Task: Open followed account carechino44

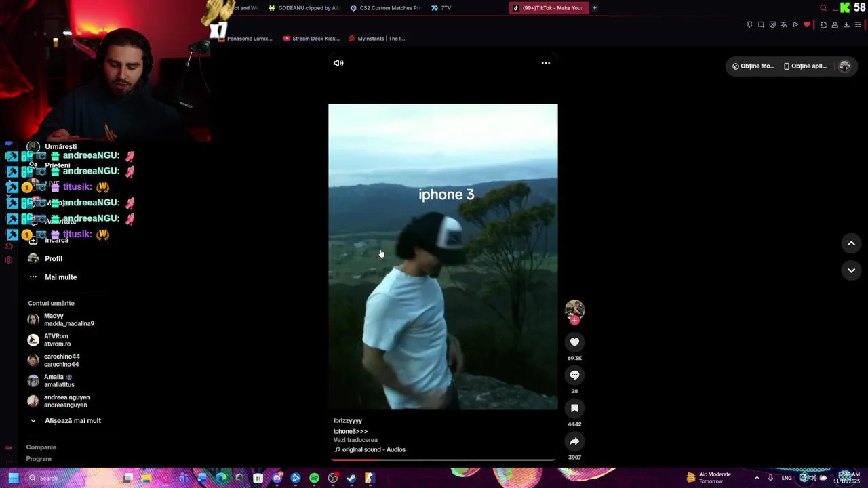Action: tap(54, 361)
